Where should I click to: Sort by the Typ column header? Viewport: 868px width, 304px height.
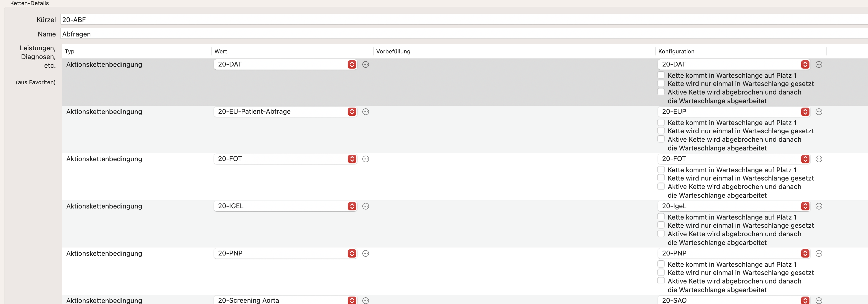click(x=137, y=51)
